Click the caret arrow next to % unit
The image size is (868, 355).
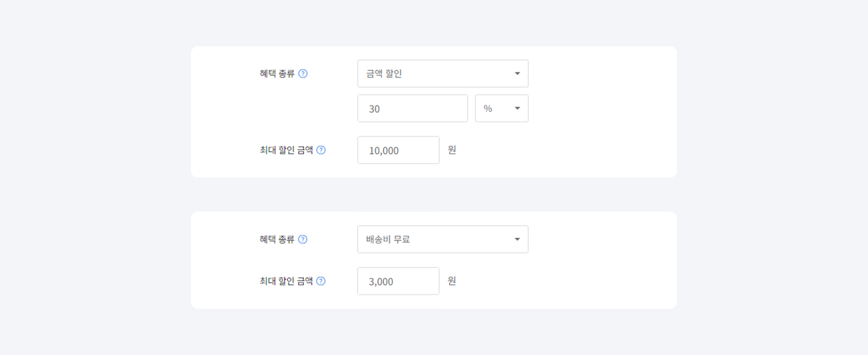pyautogui.click(x=517, y=109)
